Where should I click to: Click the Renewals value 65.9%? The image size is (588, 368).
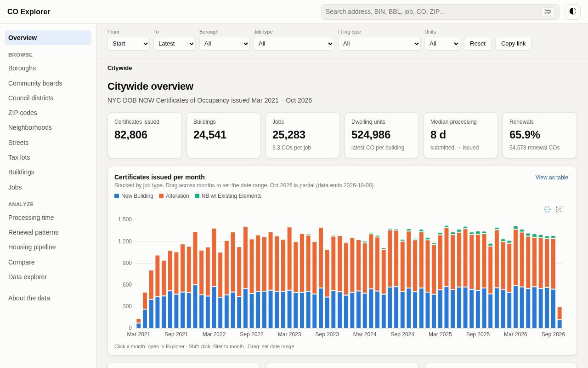pyautogui.click(x=525, y=135)
